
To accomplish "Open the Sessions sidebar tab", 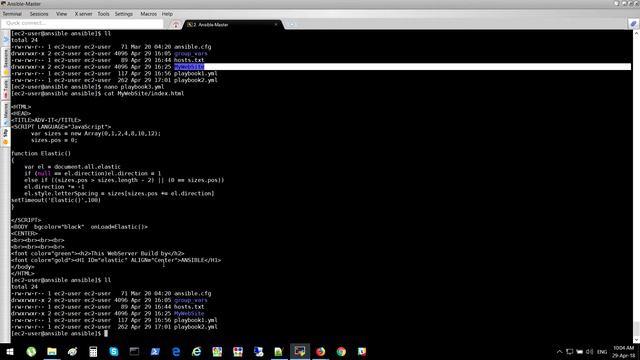I will [x=6, y=61].
